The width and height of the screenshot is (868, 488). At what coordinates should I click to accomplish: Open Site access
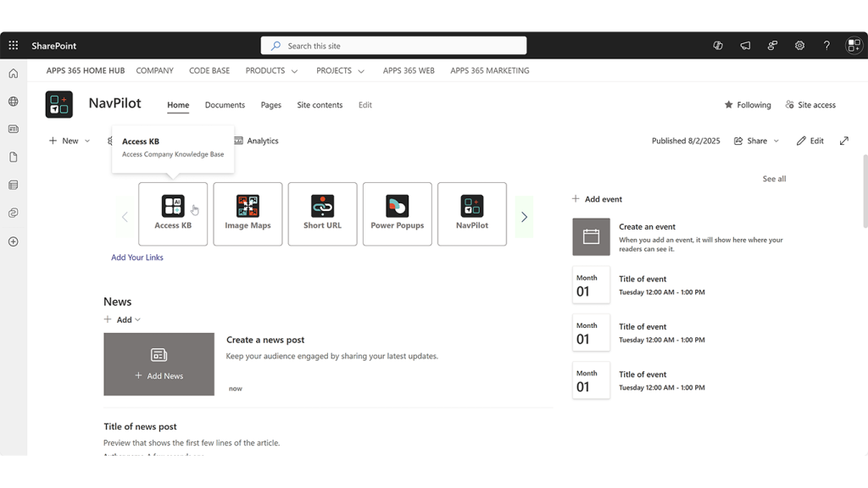(x=810, y=104)
